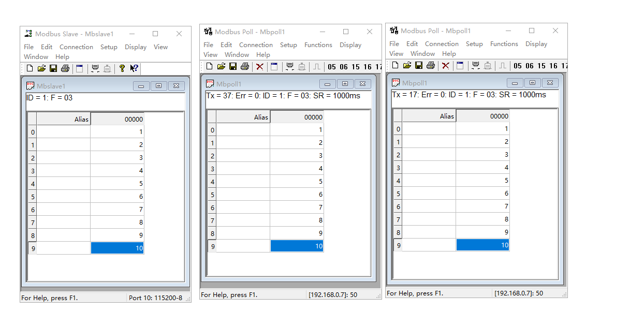Click Alias column header in Mbslave1
This screenshot has width=644, height=326.
click(x=64, y=119)
